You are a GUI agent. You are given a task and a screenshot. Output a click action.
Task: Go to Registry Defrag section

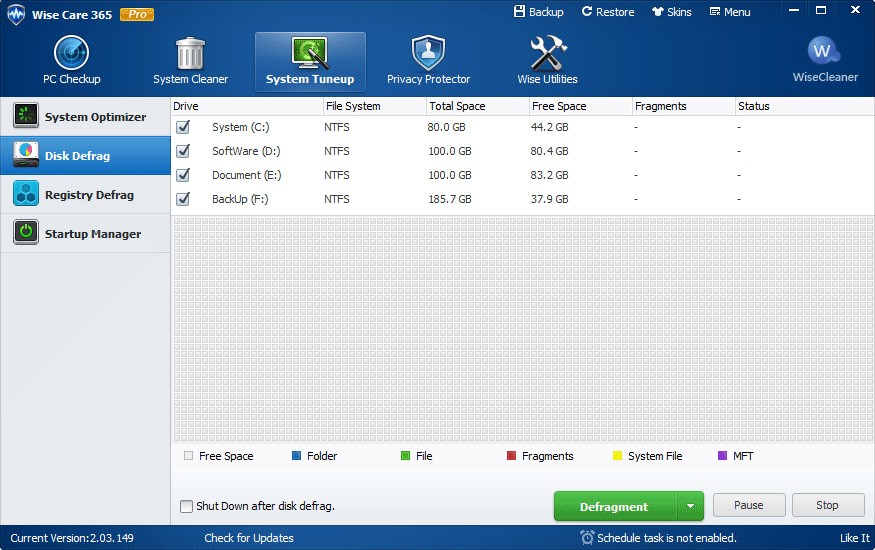point(85,195)
